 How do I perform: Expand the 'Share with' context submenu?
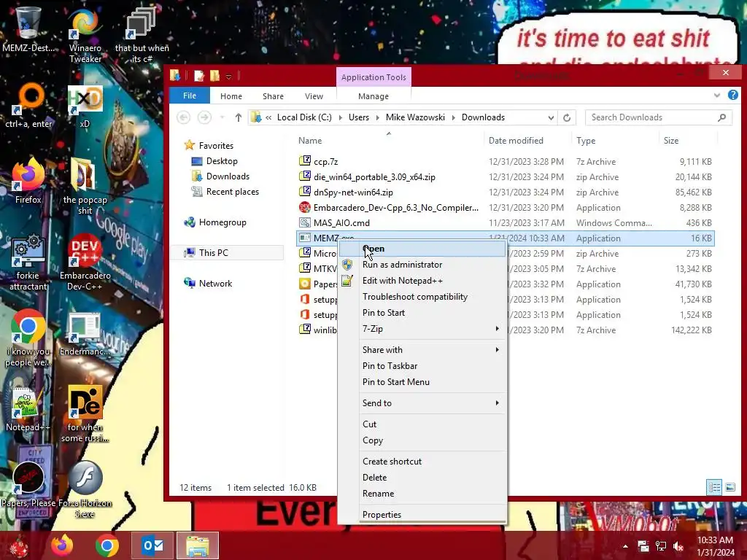[x=433, y=350]
